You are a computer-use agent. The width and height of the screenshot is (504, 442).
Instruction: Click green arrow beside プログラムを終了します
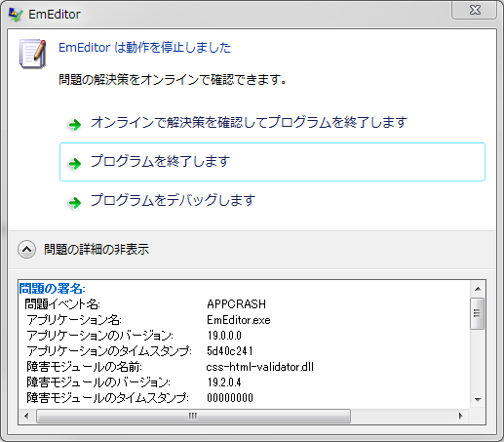[x=75, y=163]
